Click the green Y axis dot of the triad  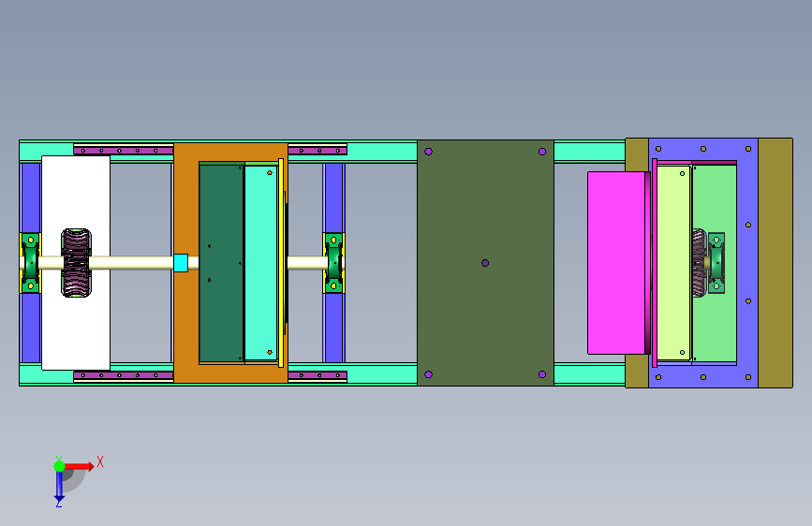(59, 466)
